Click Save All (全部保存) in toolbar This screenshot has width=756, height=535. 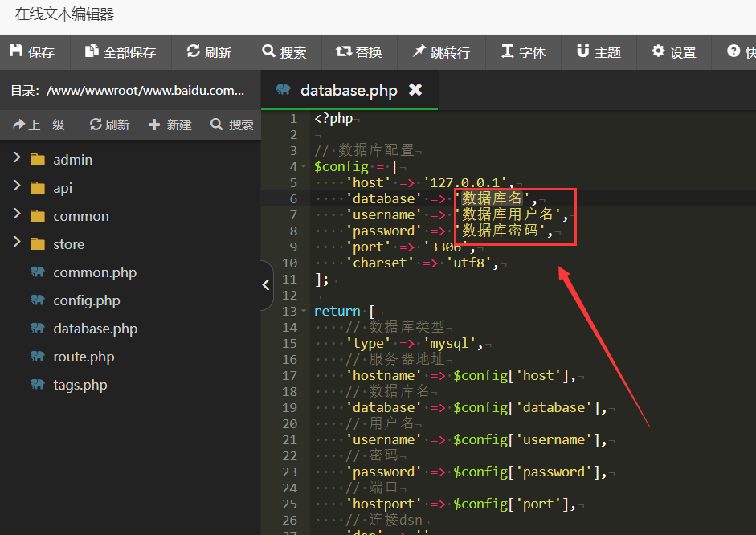[120, 52]
